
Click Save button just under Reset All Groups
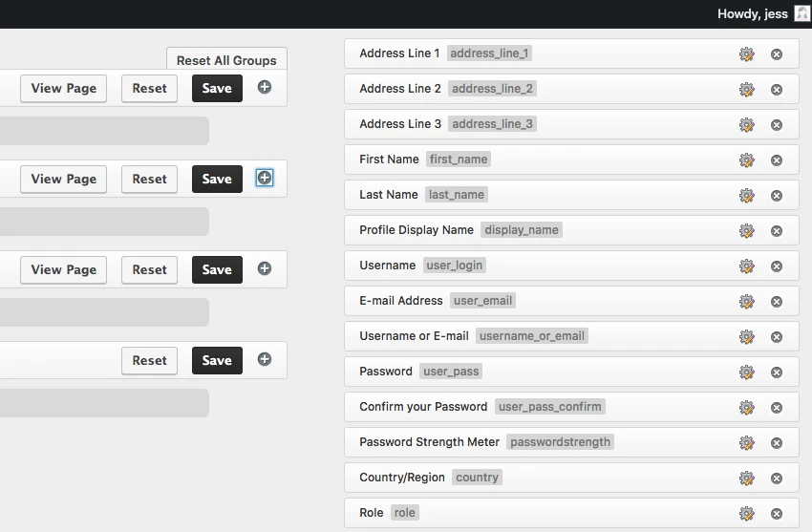(217, 88)
